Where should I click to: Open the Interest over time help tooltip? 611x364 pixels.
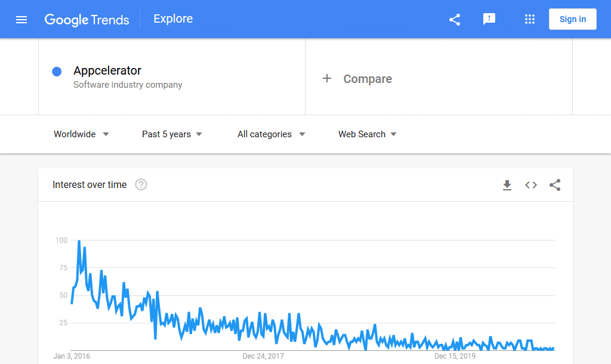141,185
